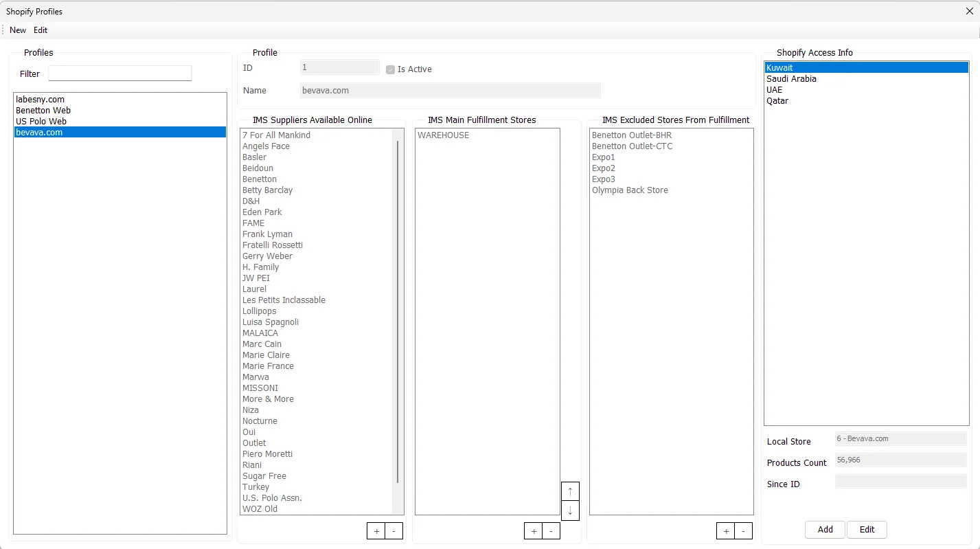Image resolution: width=980 pixels, height=549 pixels.
Task: Remove store with minus under Excluded Stores list
Action: click(743, 531)
